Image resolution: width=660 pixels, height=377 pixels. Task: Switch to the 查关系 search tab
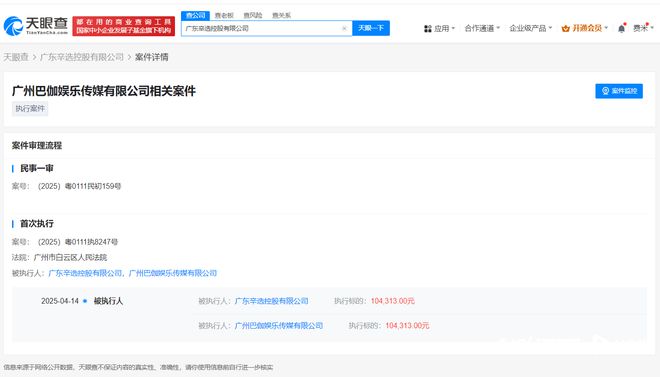(x=281, y=15)
